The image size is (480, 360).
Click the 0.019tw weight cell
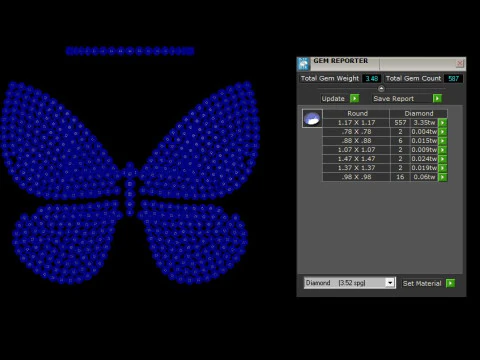pos(424,168)
